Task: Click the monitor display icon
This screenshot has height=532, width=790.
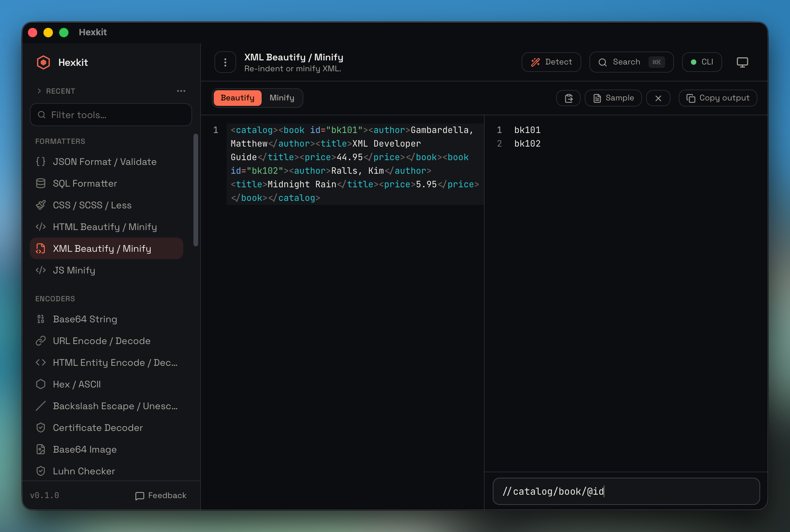Action: 742,62
